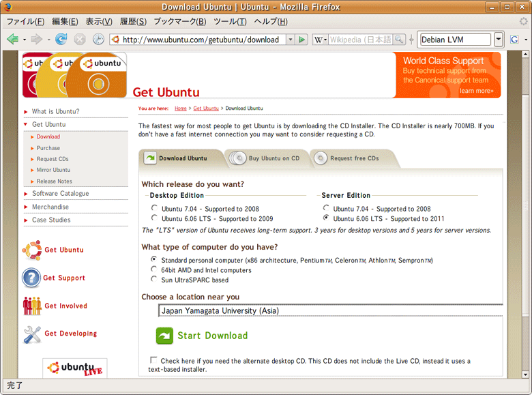Click the Ubuntu logo next to Get Ubuntu
532x395 pixels.
pos(32,250)
